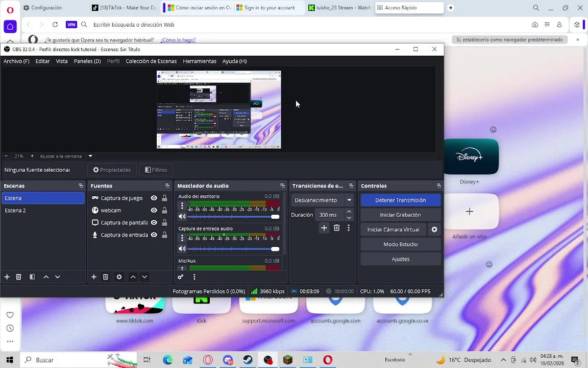This screenshot has height=368, width=588.
Task: Zoom in preview with plus icon
Action: (x=32, y=156)
